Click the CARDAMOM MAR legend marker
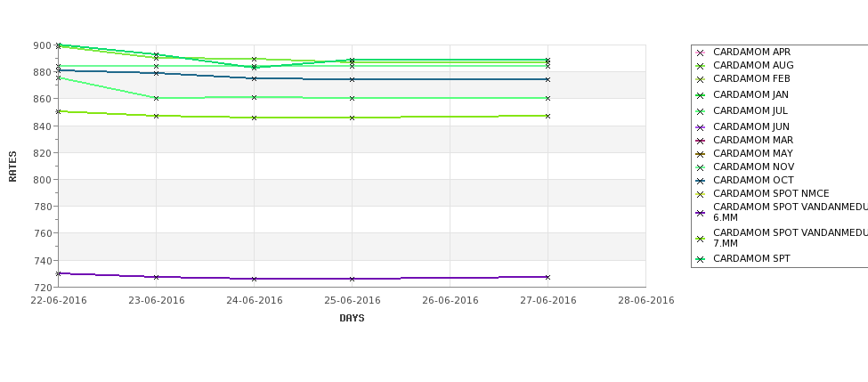The image size is (868, 382). [701, 142]
